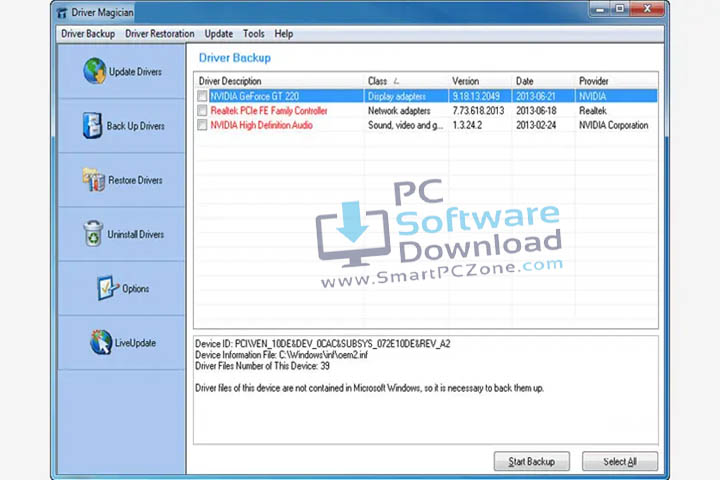Click version 7.73.618.2013 cell
Screen dimensions: 720x480
pyautogui.click(x=478, y=111)
